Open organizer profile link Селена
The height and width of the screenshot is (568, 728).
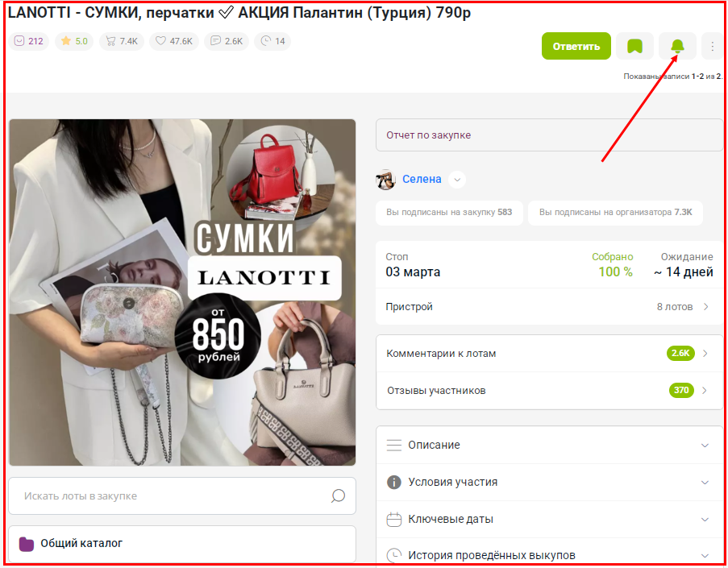422,179
